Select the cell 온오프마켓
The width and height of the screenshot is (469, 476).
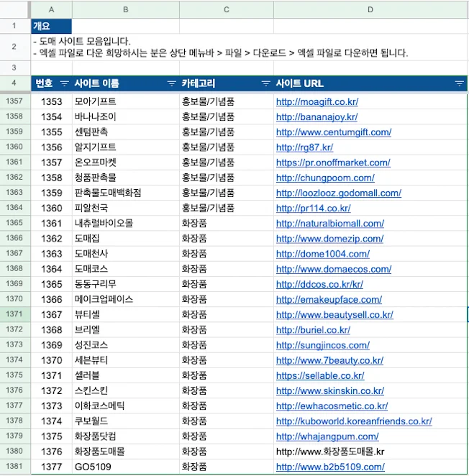click(126, 163)
